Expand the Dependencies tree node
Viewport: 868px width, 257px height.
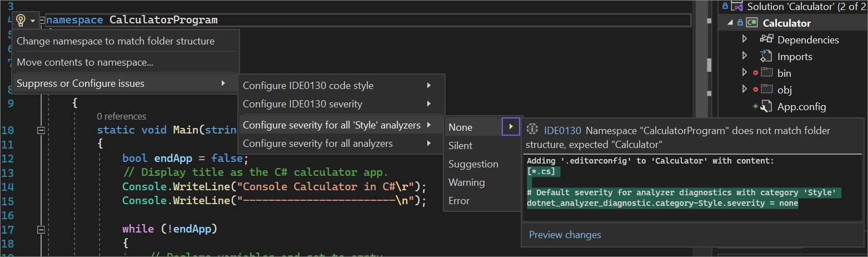click(745, 39)
